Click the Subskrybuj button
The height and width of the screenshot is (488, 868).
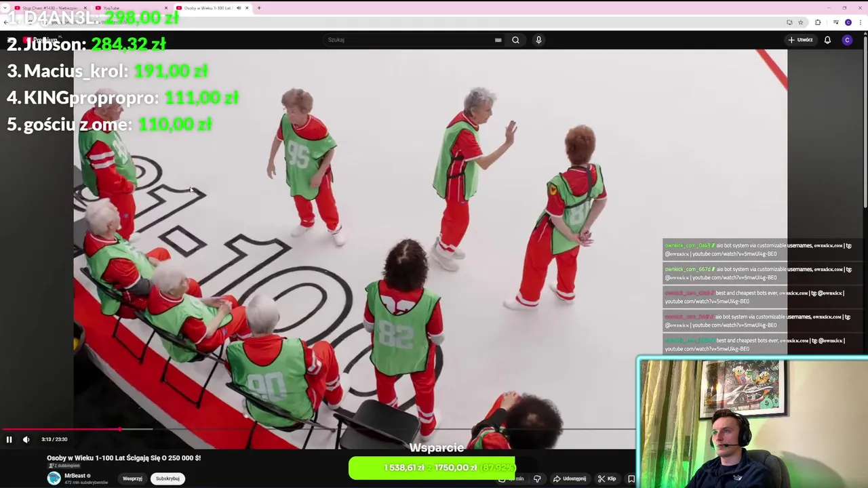(167, 479)
